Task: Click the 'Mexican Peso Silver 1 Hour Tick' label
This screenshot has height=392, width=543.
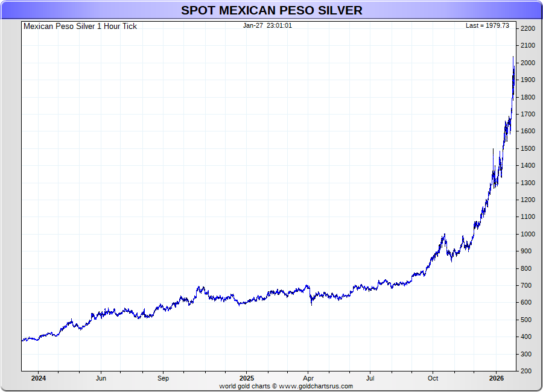Action: pos(80,27)
